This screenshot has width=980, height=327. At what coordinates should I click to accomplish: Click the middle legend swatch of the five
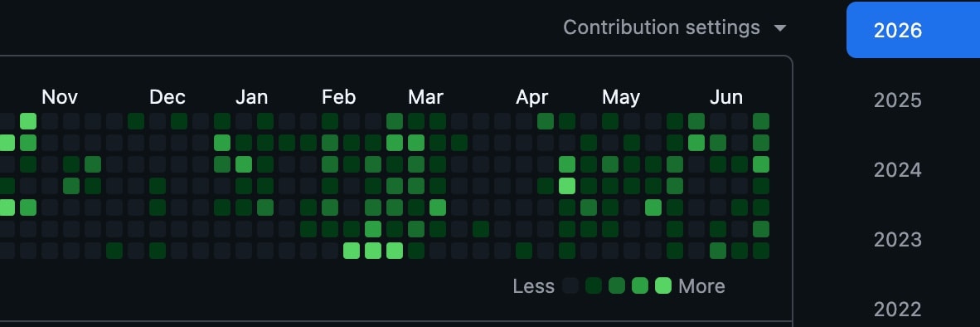[617, 286]
